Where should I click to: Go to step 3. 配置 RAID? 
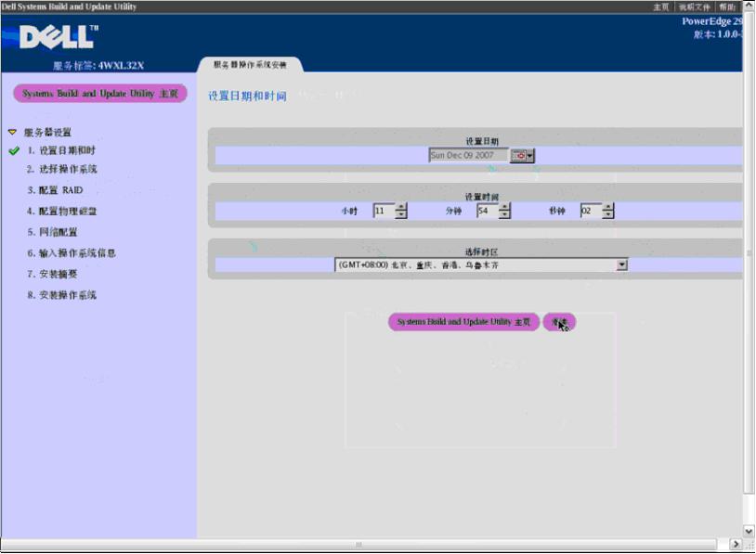tap(55, 190)
